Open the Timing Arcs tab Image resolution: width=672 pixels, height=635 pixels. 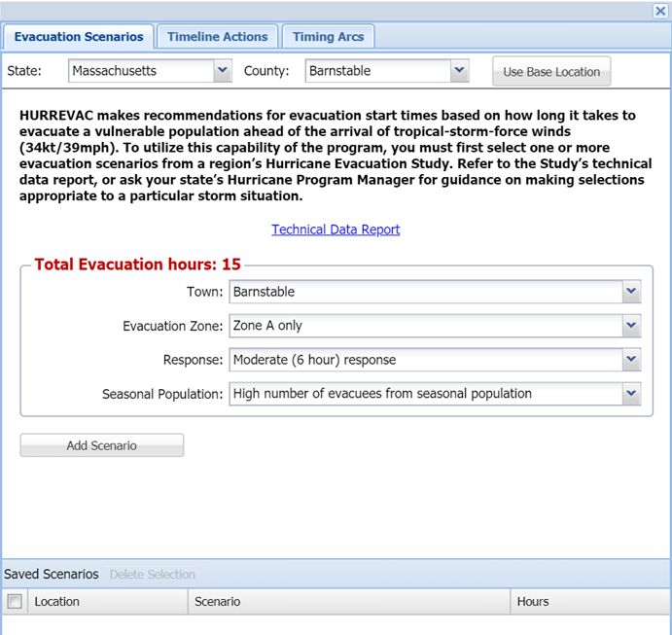(x=329, y=37)
